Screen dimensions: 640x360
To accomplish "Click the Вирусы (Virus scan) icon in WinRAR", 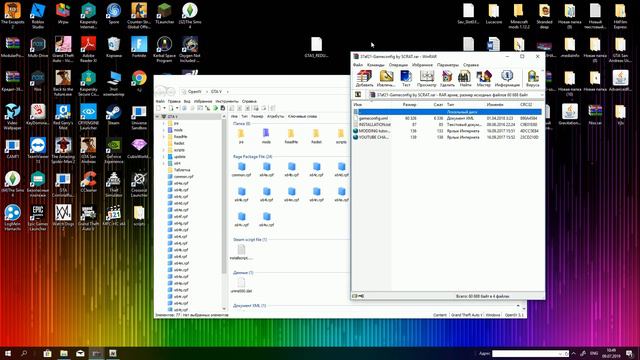I will point(533,78).
